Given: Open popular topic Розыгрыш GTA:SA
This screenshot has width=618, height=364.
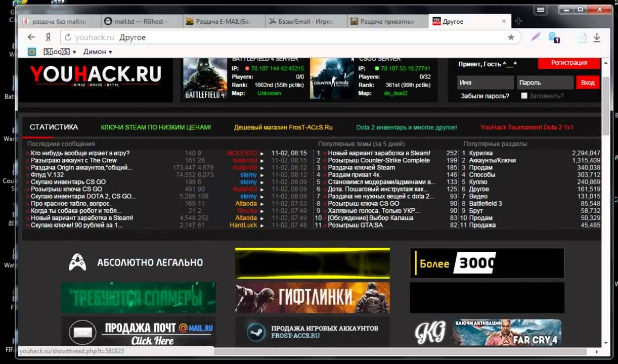Looking at the screenshot, I should [355, 225].
